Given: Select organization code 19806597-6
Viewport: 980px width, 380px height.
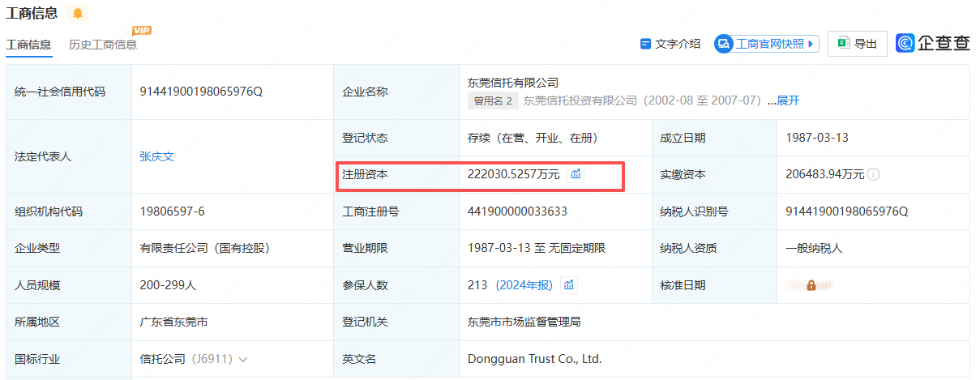Looking at the screenshot, I should coord(172,211).
